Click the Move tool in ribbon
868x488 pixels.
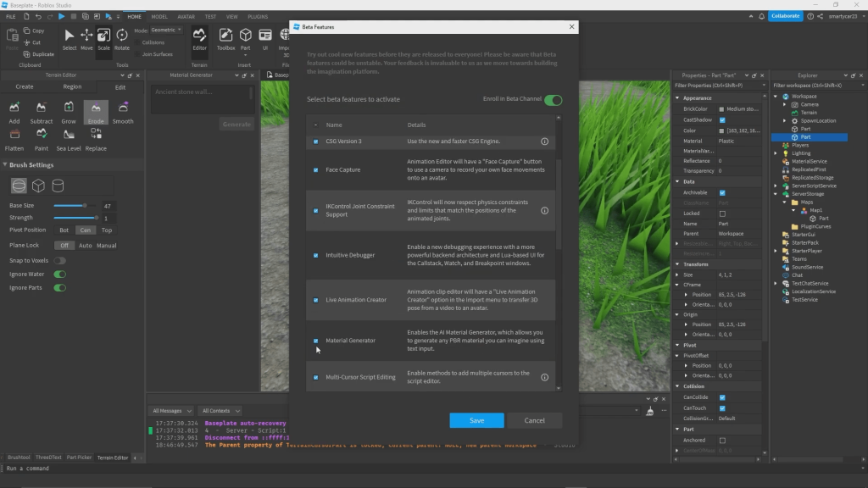click(x=86, y=39)
